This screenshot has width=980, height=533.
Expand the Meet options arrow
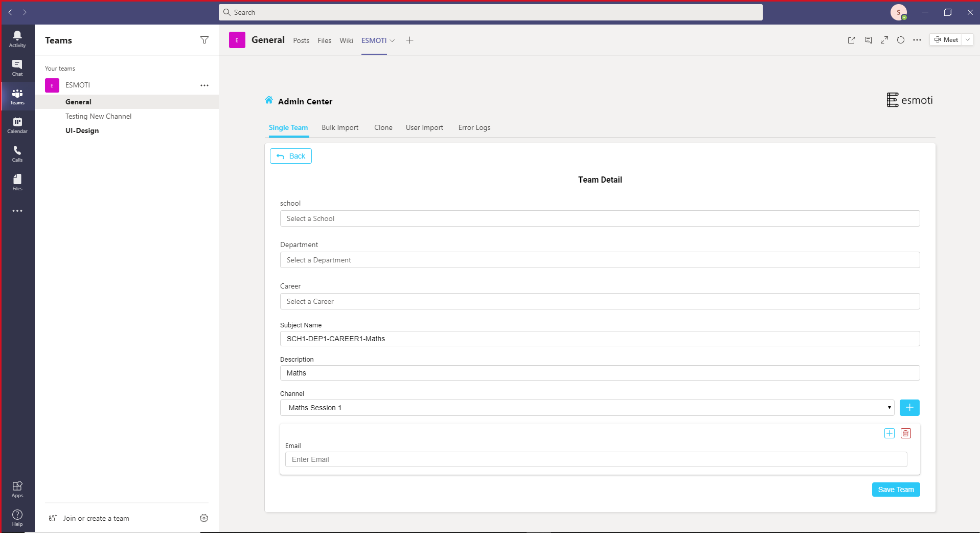[x=968, y=40]
